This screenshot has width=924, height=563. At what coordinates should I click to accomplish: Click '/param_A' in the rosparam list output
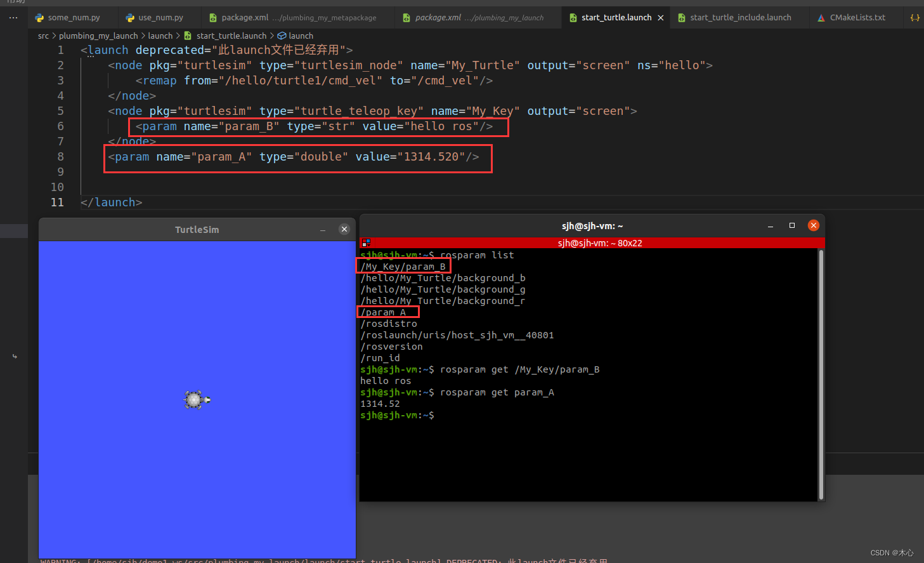pyautogui.click(x=383, y=312)
